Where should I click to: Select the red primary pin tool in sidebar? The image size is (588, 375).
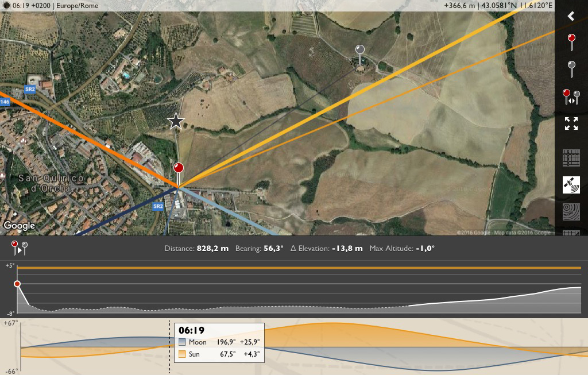571,42
